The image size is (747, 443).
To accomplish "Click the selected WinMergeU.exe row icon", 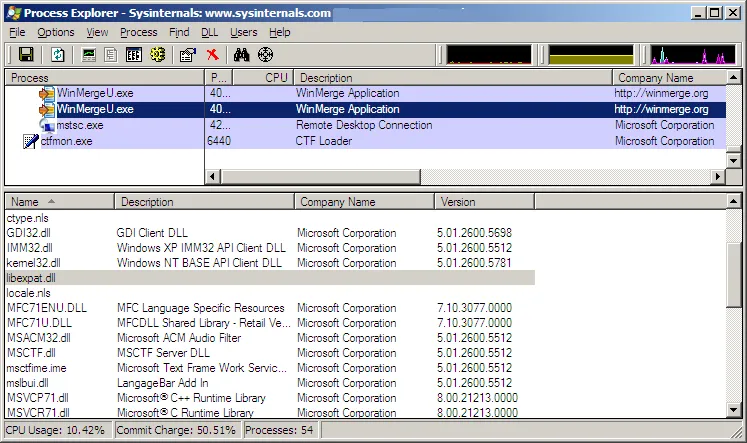I will pyautogui.click(x=47, y=110).
